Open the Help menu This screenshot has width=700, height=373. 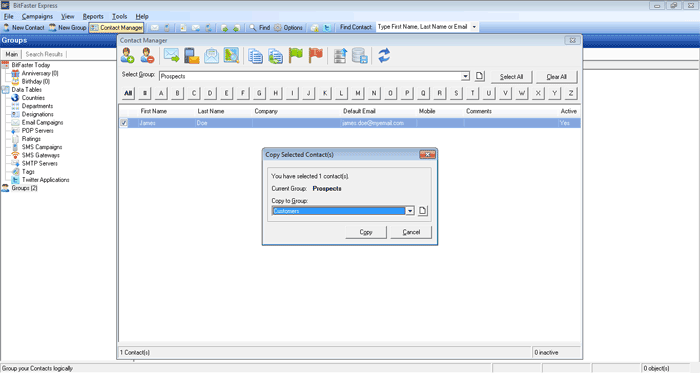click(142, 17)
